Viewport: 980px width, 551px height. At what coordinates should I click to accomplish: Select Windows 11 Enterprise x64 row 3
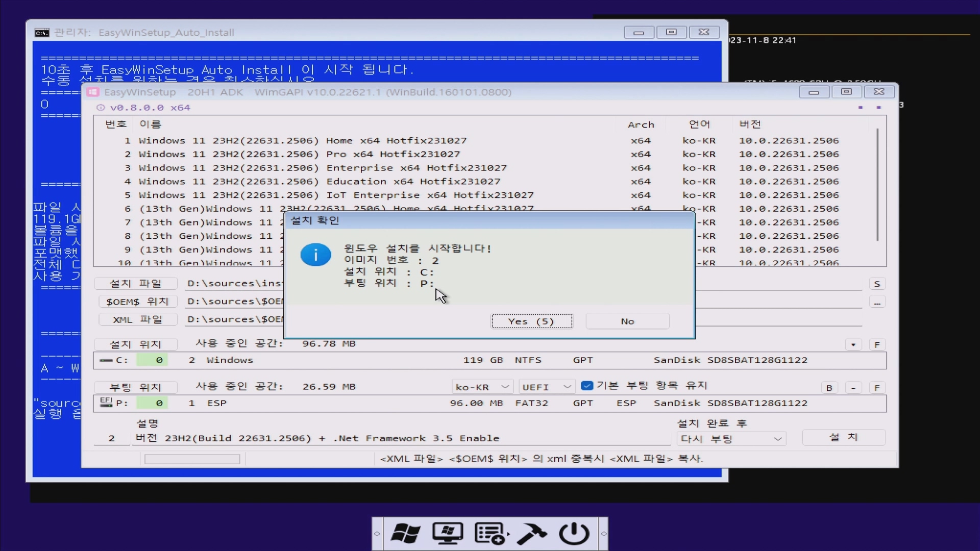485,168
